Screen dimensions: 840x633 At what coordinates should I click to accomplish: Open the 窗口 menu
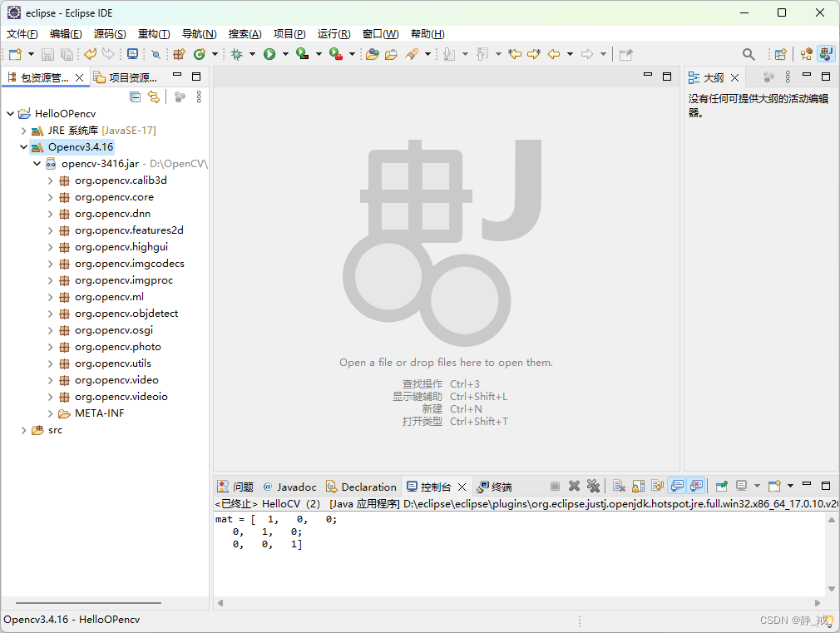click(x=380, y=34)
